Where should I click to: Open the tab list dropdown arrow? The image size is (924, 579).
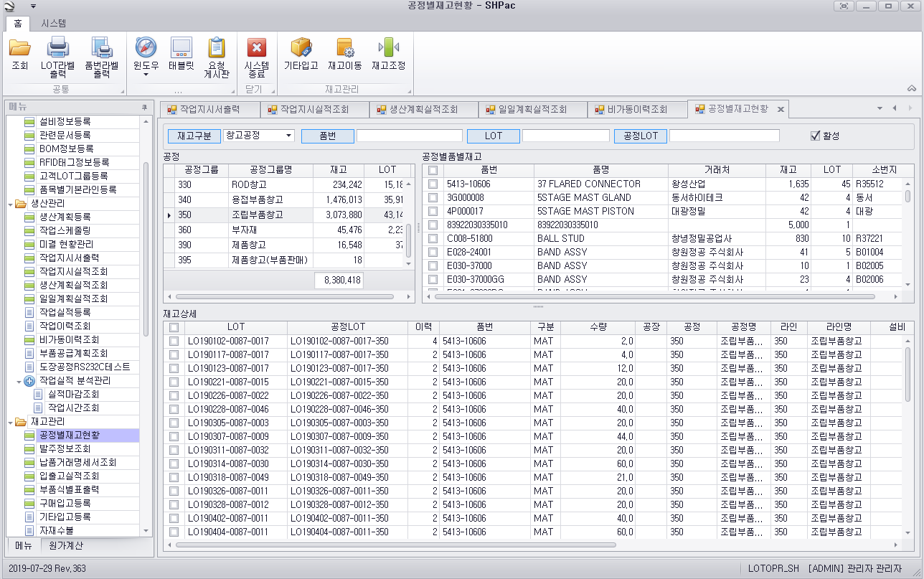point(880,108)
